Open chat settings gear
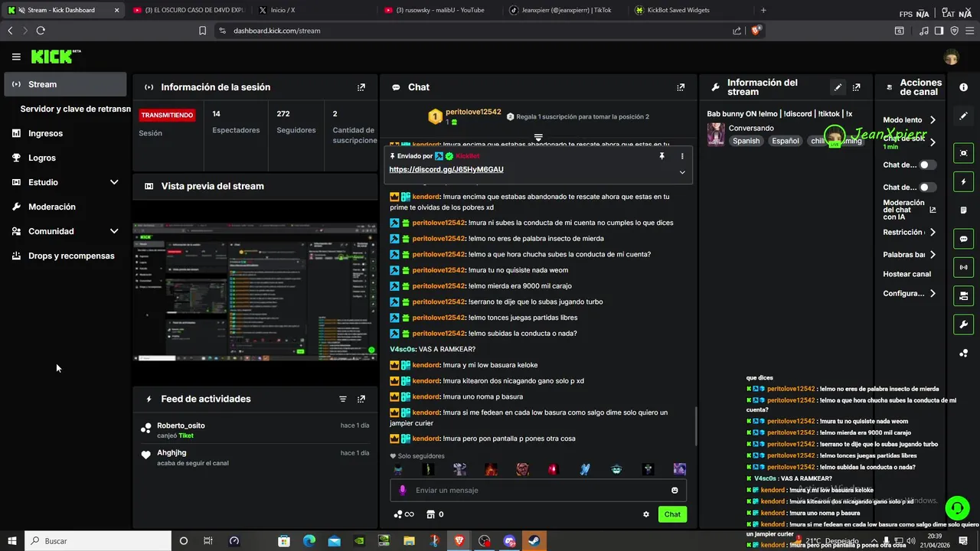980x551 pixels. [646, 514]
